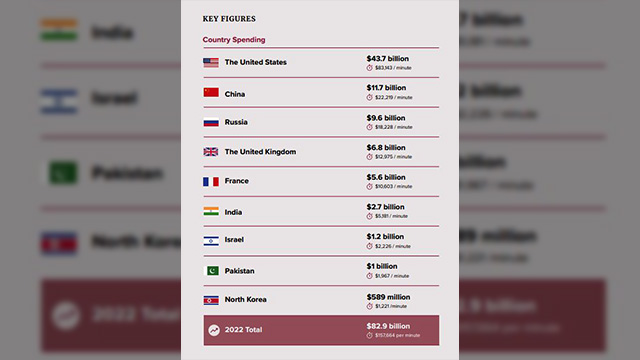The width and height of the screenshot is (640, 360).
Task: Click the India flag icon
Action: [211, 211]
